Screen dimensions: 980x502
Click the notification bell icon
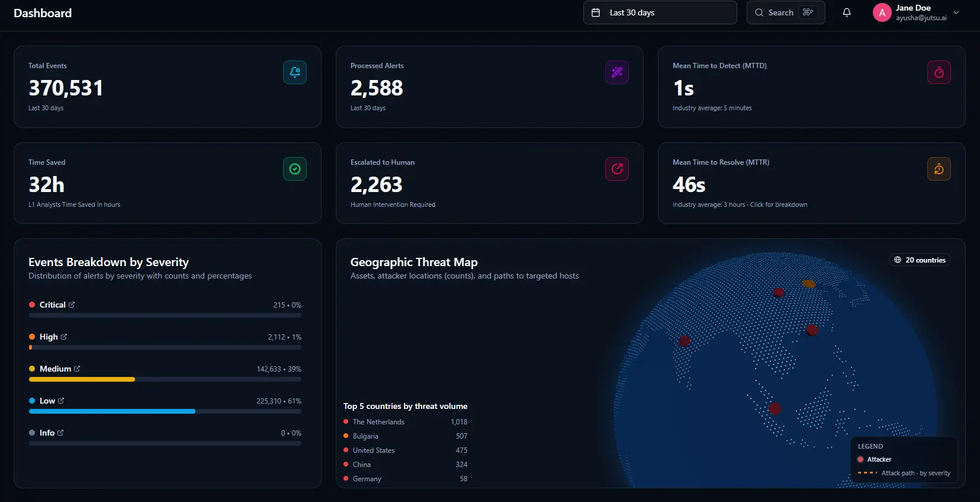click(x=847, y=12)
